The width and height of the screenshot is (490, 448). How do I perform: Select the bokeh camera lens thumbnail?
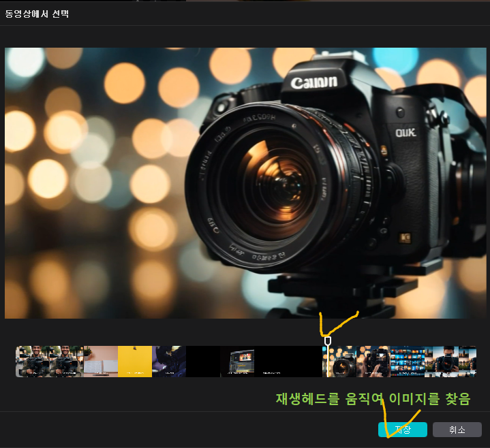341,362
